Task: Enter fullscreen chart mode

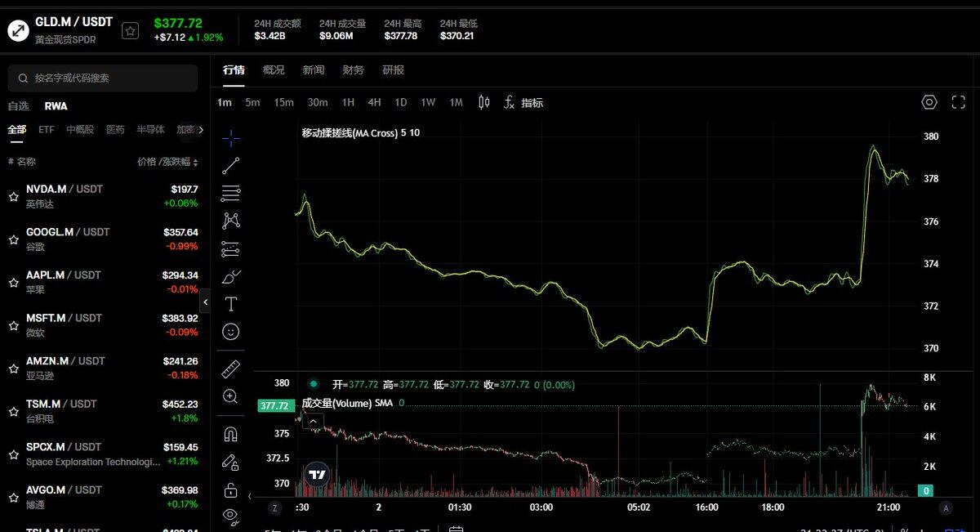Action: tap(959, 102)
